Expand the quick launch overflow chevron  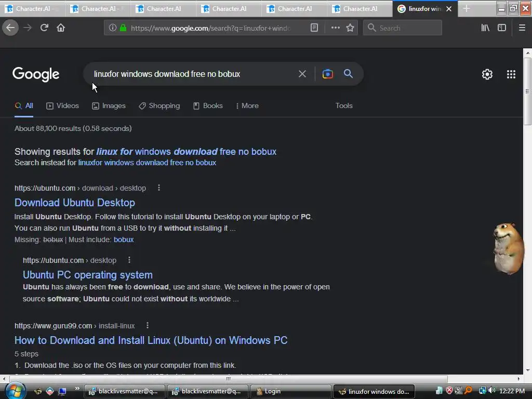(x=77, y=389)
